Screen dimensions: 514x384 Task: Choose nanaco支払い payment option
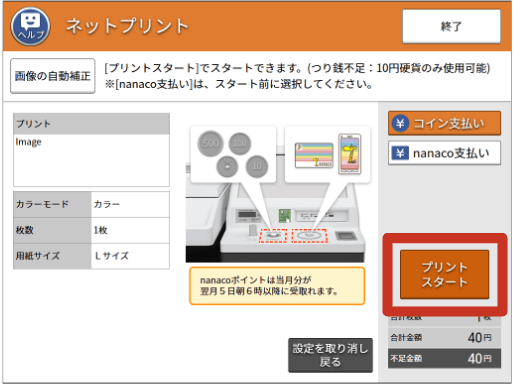(x=444, y=153)
